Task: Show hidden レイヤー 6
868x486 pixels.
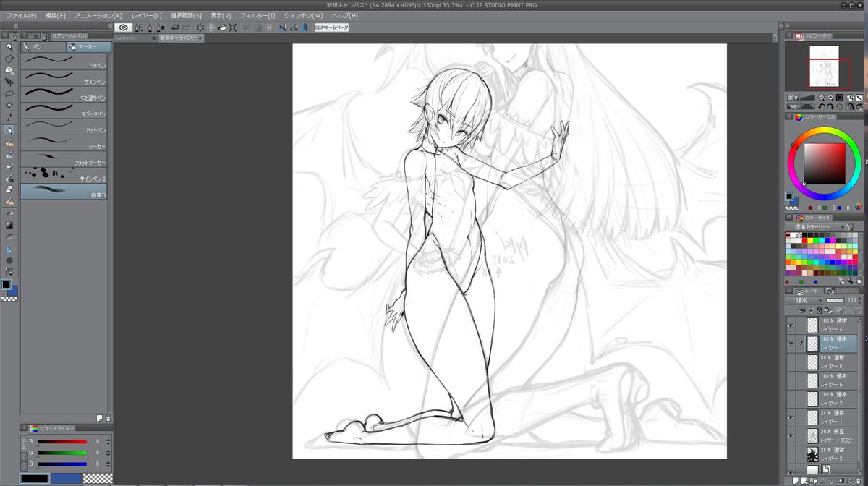Action: (791, 361)
